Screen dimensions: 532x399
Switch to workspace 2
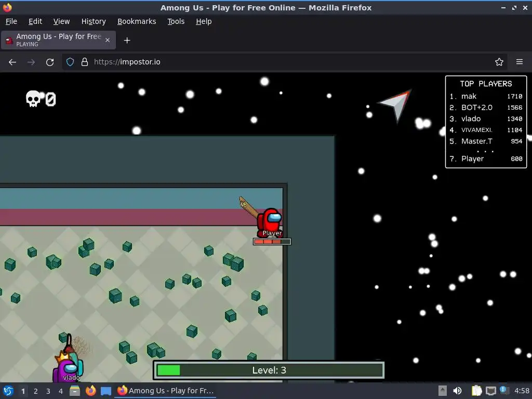[x=36, y=391]
